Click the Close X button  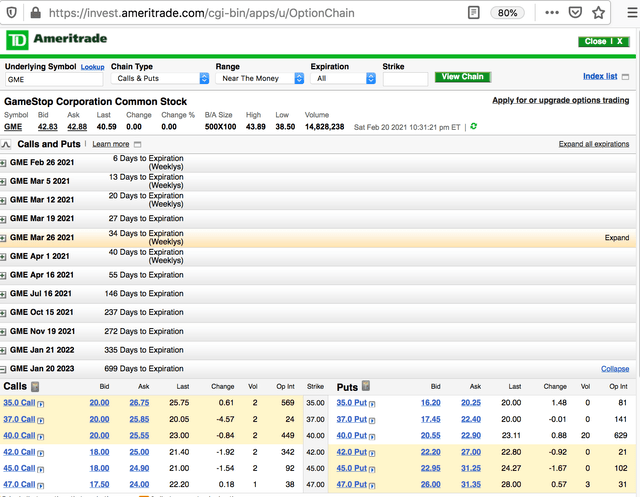pyautogui.click(x=604, y=41)
